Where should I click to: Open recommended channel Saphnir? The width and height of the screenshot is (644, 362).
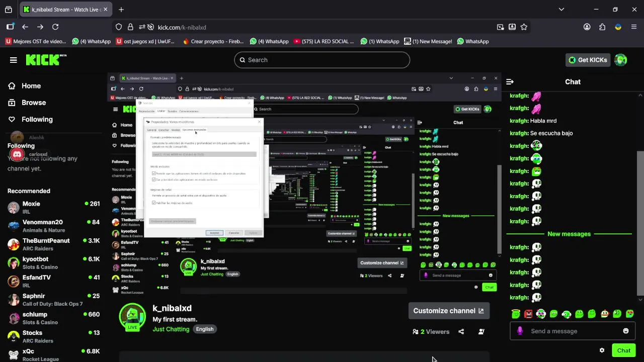click(x=53, y=300)
